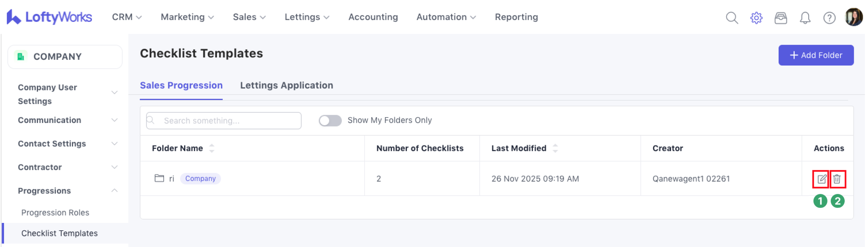This screenshot has height=247, width=868.
Task: Click the Add Folder button
Action: coord(815,55)
